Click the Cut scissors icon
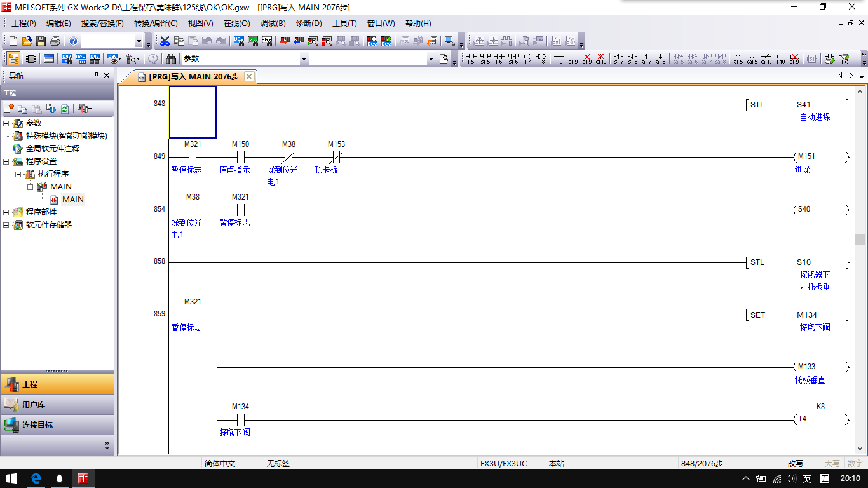This screenshot has height=488, width=868. click(x=165, y=41)
